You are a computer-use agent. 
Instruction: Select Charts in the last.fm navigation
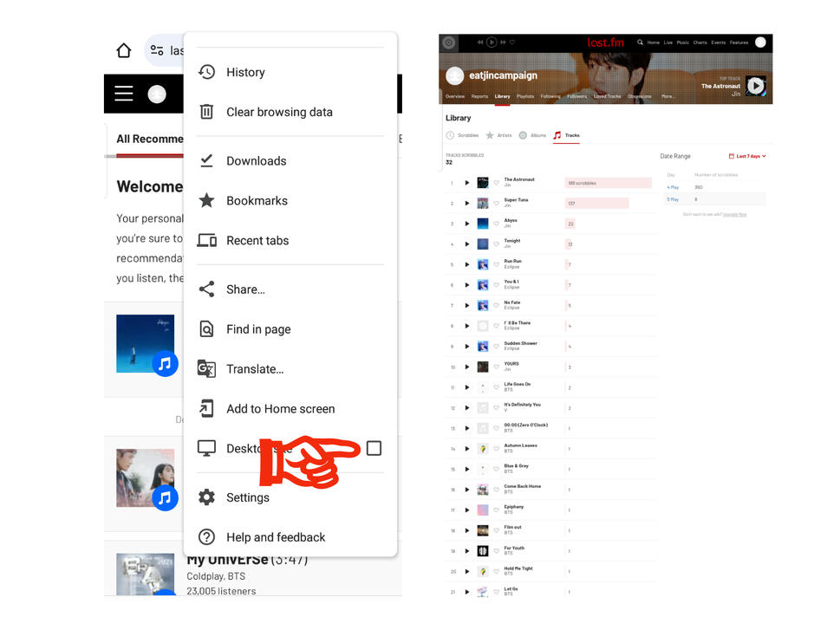(x=702, y=42)
